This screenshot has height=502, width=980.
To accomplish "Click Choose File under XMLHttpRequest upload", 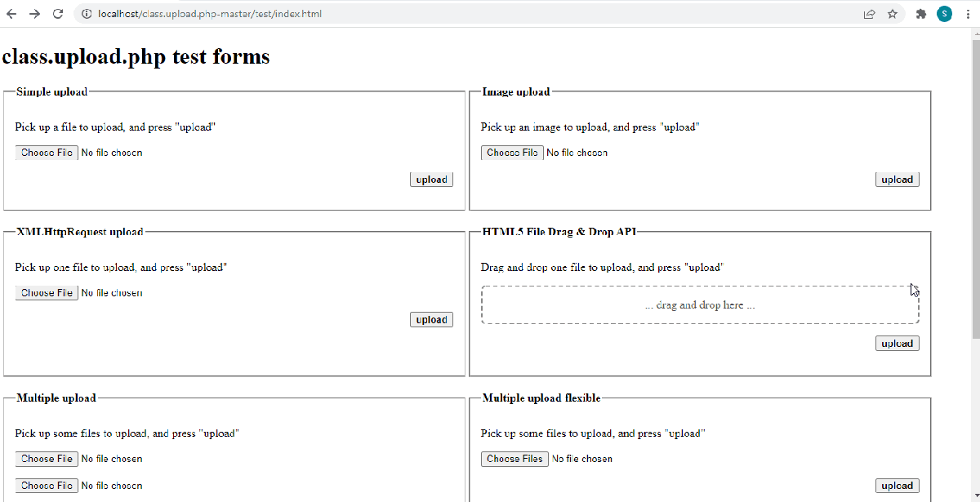I will (46, 291).
